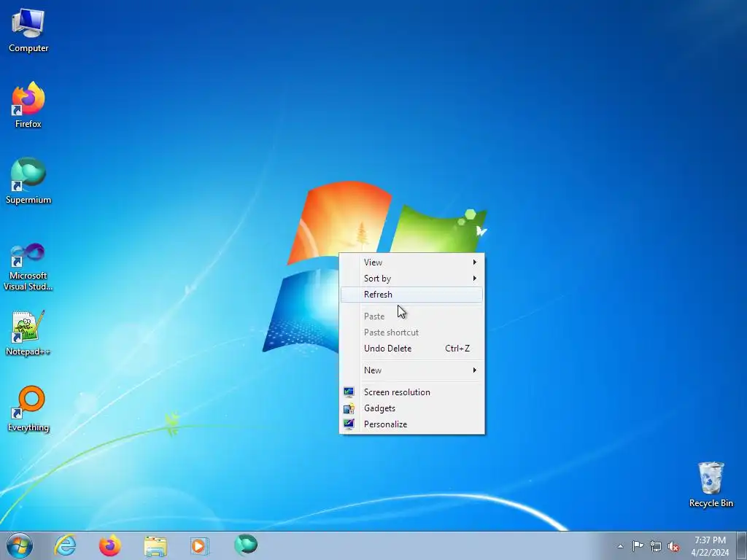Screen dimensions: 747x560
Task: Expand the View submenu
Action: [411, 262]
